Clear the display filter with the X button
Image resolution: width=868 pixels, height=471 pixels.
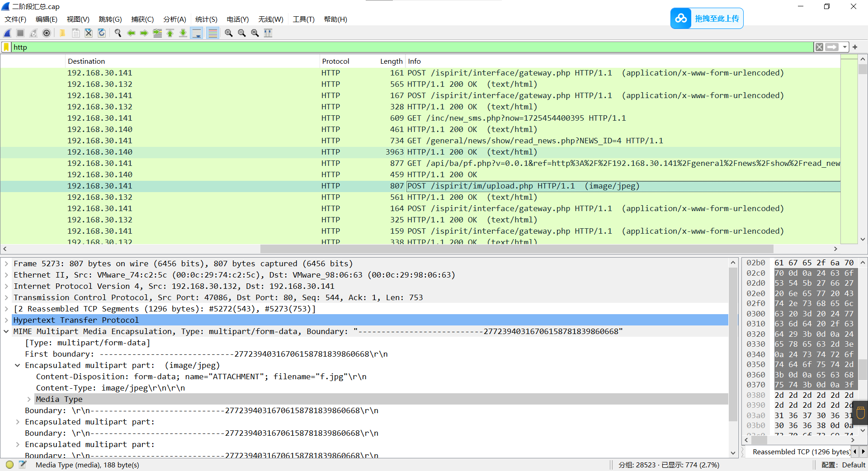point(819,47)
